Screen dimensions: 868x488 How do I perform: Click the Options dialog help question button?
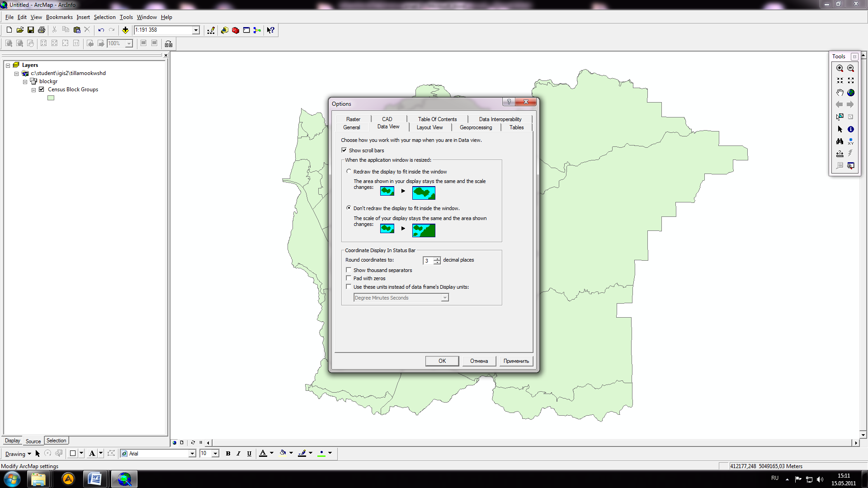click(509, 102)
